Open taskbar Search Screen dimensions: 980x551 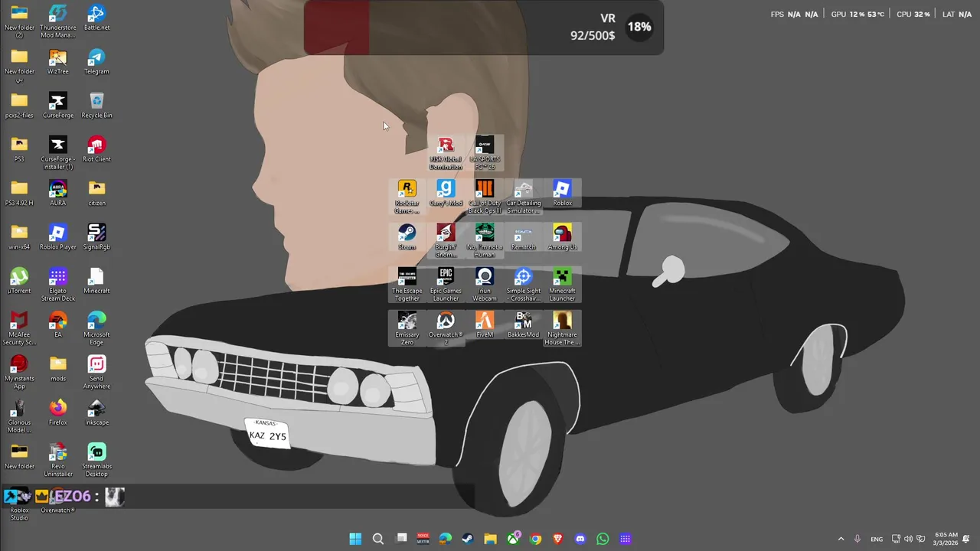click(x=378, y=539)
